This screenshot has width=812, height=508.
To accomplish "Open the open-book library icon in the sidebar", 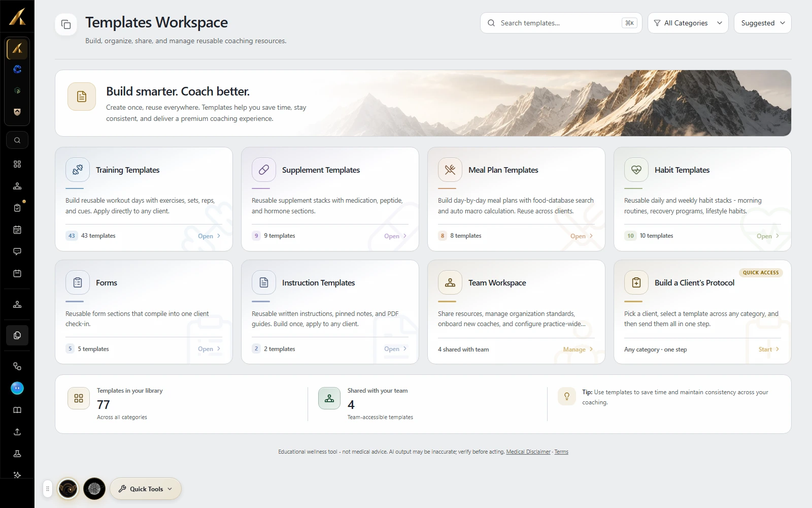I will [x=17, y=410].
